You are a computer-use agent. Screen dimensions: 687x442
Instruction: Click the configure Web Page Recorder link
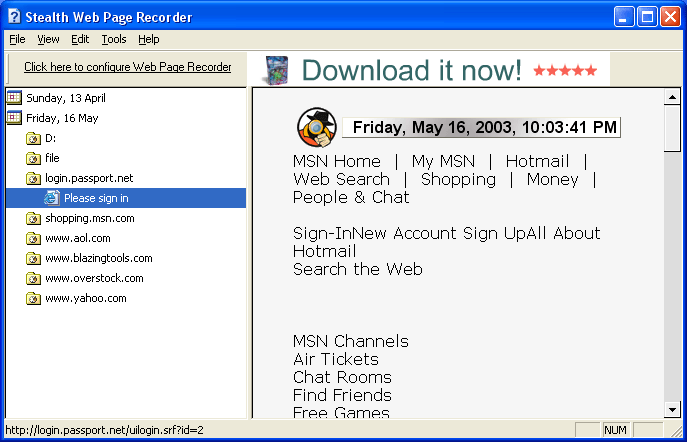click(x=127, y=67)
